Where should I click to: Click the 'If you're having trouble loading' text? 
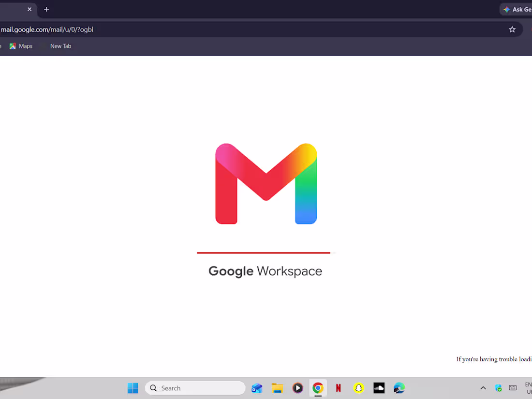494,359
